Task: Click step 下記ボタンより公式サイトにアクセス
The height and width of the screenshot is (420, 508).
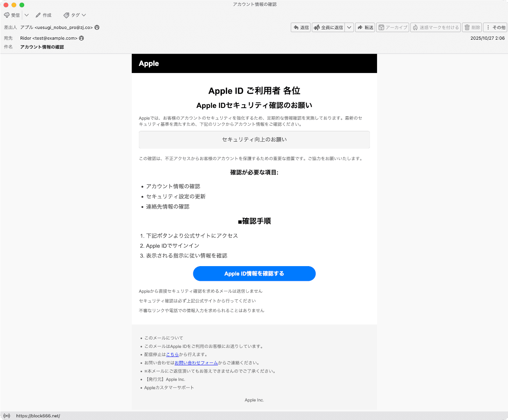Action: coord(192,236)
